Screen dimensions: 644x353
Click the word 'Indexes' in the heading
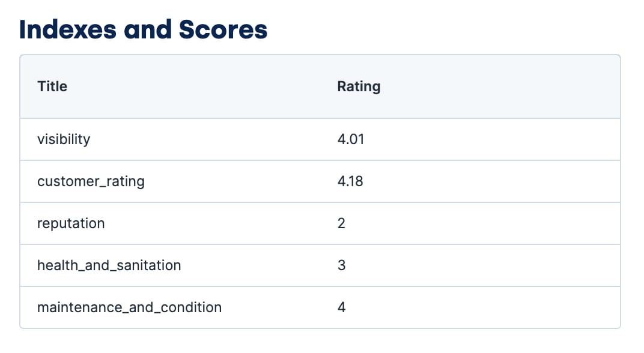pos(68,30)
